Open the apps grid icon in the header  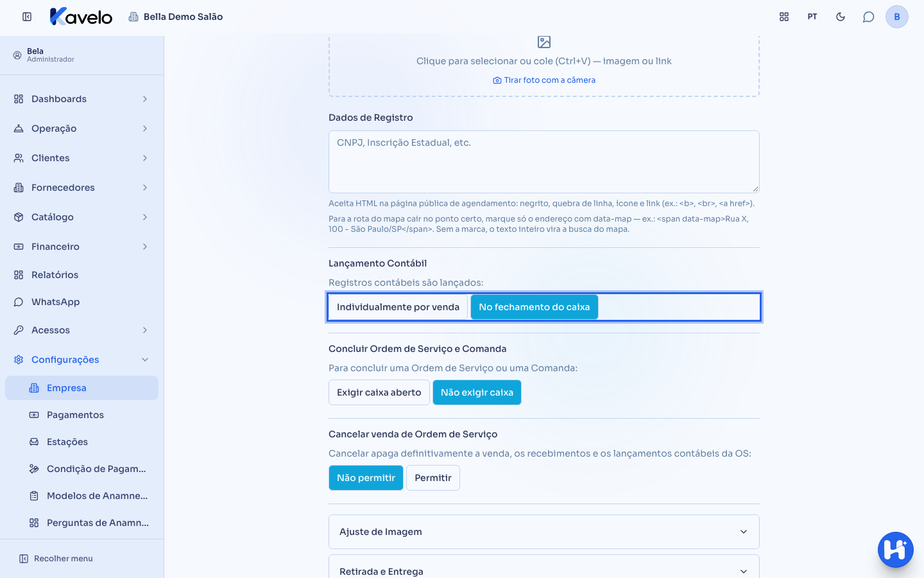[x=784, y=17]
